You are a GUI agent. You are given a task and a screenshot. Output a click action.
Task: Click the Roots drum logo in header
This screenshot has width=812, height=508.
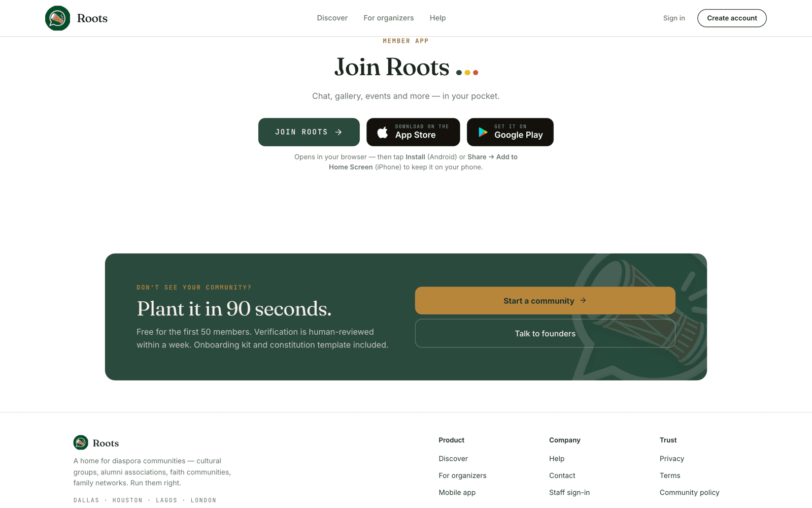click(58, 18)
